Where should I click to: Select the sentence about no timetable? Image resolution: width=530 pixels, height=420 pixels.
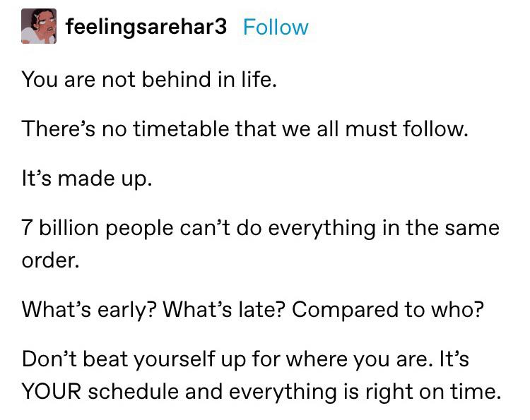245,129
